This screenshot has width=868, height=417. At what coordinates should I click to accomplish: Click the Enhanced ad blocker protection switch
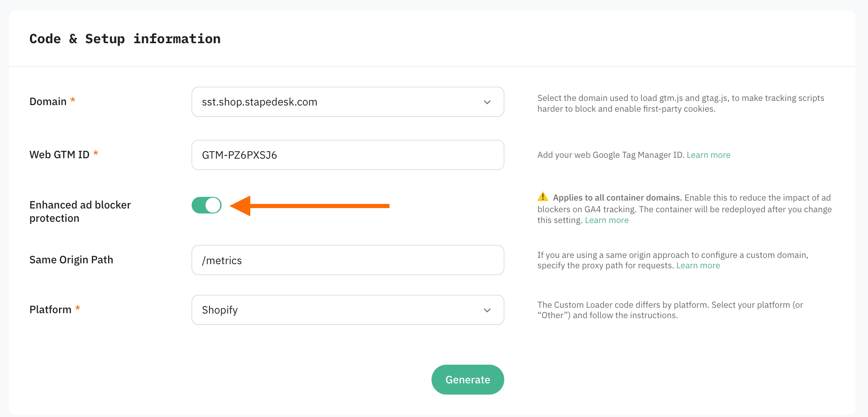207,205
